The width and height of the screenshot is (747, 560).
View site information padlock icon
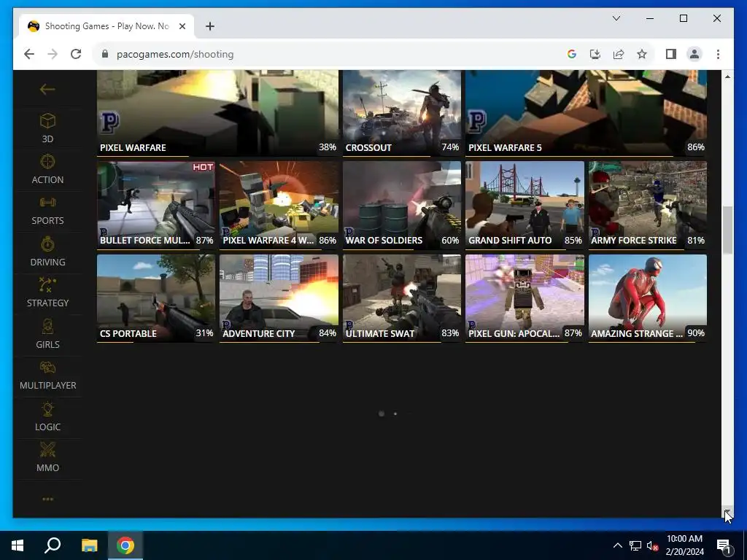[105, 54]
